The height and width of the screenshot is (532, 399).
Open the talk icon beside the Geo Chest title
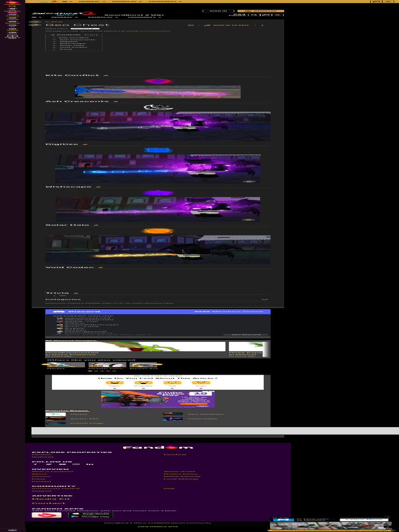(191, 25)
